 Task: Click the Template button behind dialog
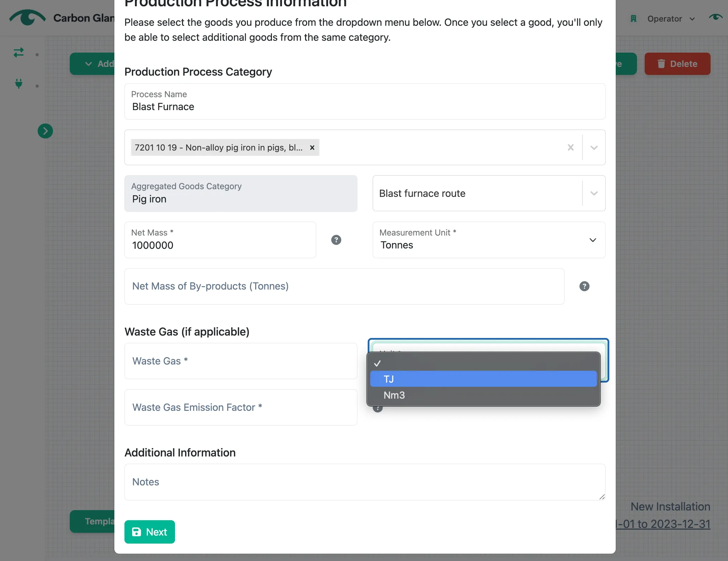(x=92, y=521)
